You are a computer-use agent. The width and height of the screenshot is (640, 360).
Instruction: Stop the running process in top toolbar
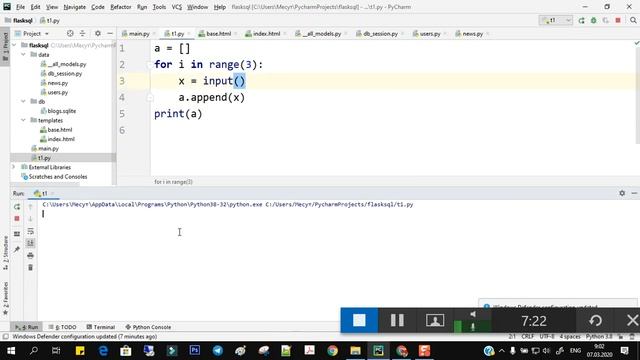point(618,20)
